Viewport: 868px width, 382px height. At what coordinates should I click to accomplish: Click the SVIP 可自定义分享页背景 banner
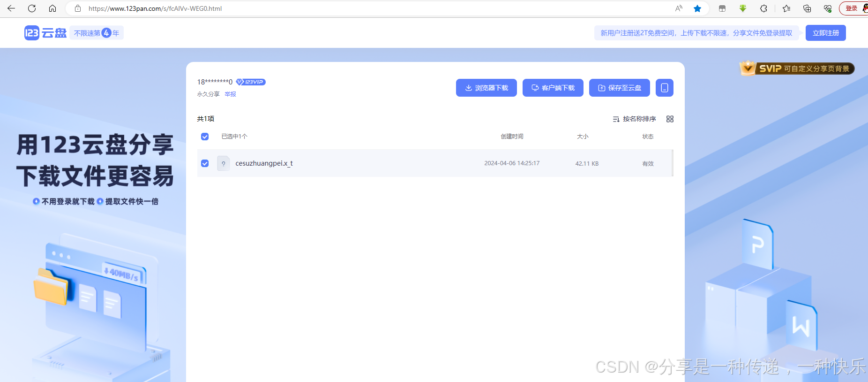pos(797,69)
